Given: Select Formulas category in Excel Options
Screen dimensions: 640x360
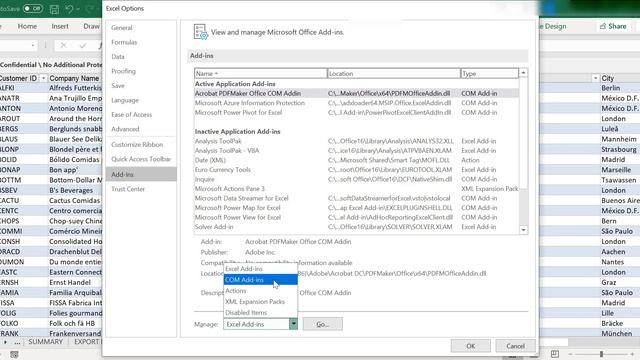Looking at the screenshot, I should coord(141,42).
